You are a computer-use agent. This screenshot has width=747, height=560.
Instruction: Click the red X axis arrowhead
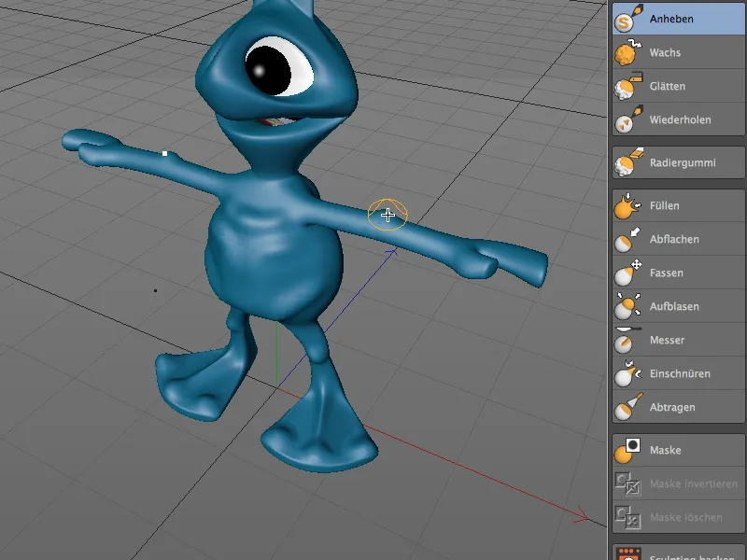click(582, 515)
